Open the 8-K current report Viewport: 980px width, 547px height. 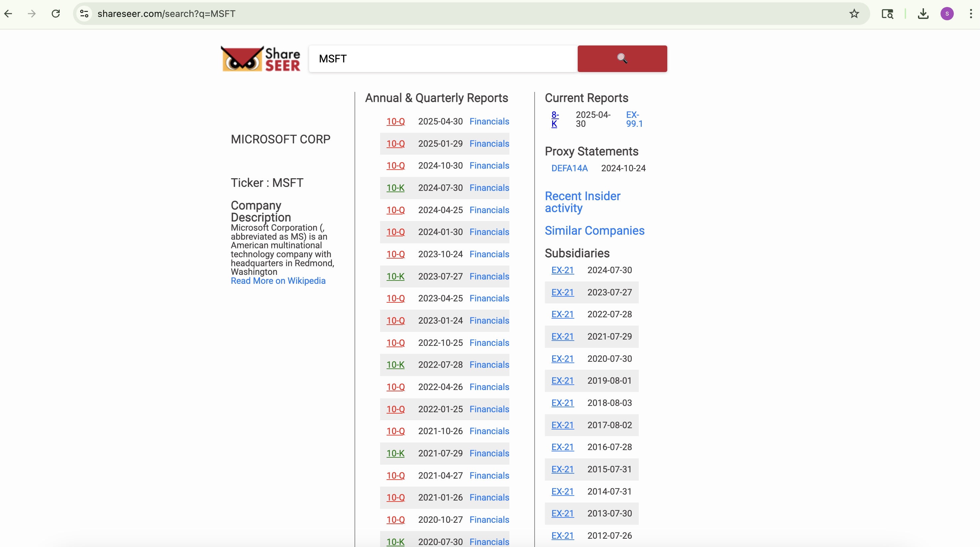[555, 119]
